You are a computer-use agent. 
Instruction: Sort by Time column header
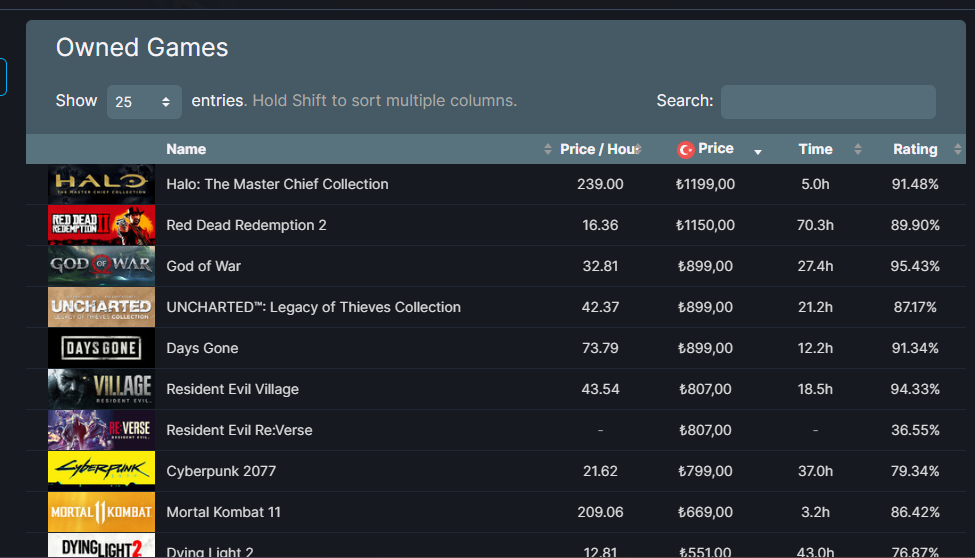[815, 149]
